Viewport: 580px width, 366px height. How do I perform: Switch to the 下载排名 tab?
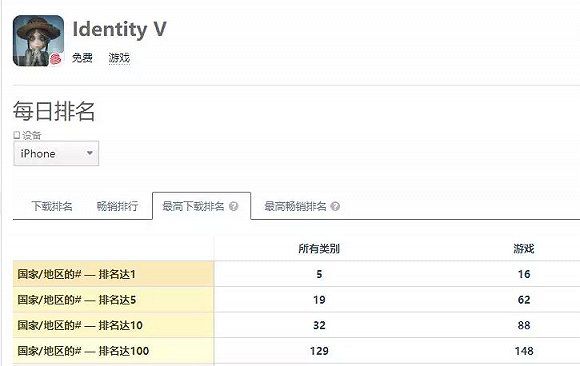tap(52, 206)
